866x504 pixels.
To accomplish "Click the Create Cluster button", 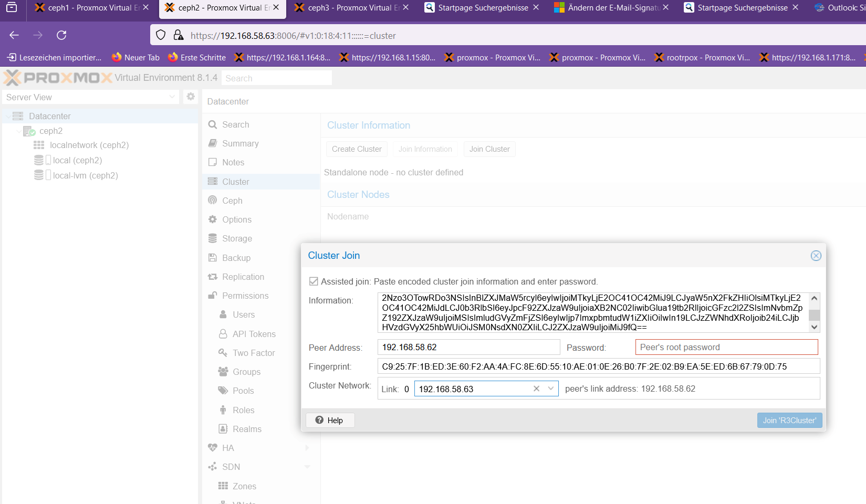I will click(357, 149).
